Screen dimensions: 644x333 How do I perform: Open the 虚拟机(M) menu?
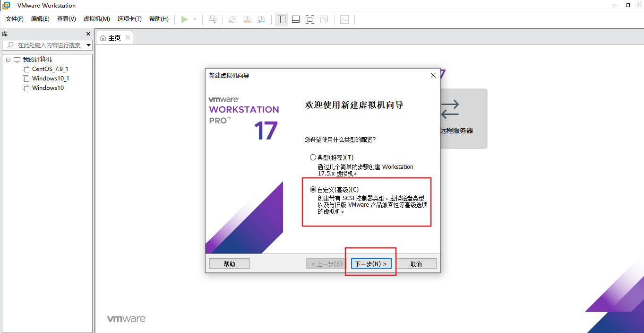coord(96,19)
